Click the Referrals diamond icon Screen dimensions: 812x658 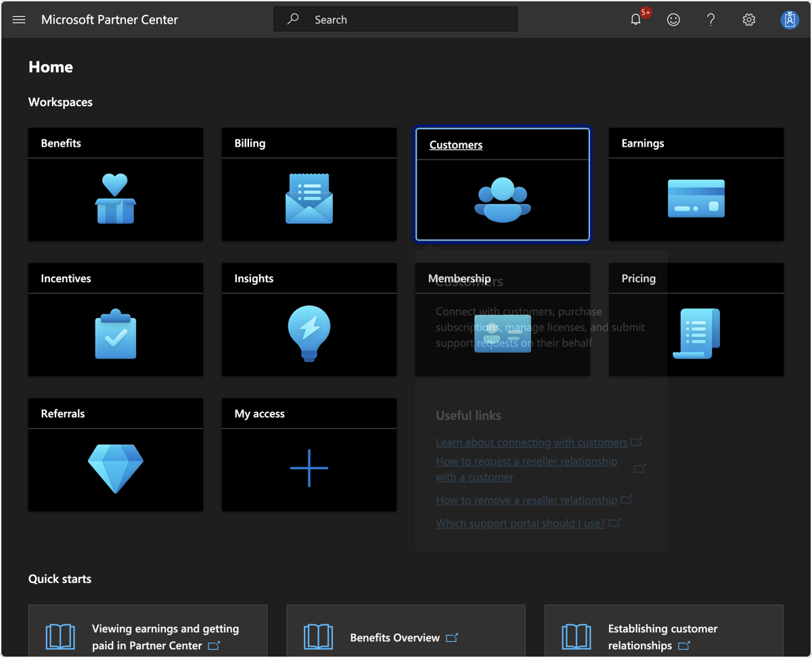click(116, 469)
